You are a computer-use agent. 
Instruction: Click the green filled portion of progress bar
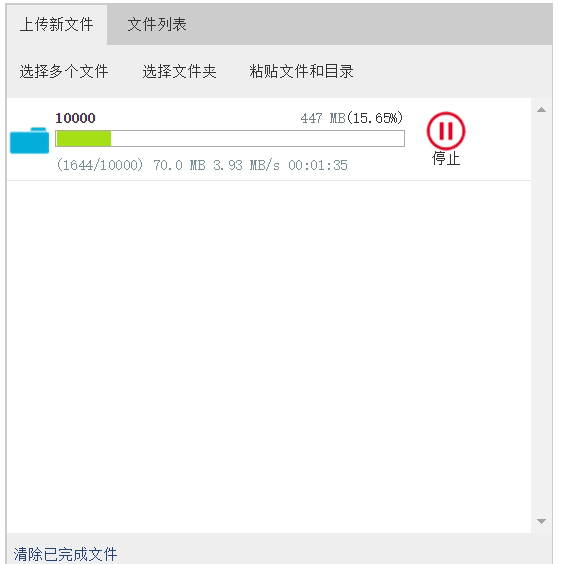click(x=83, y=139)
